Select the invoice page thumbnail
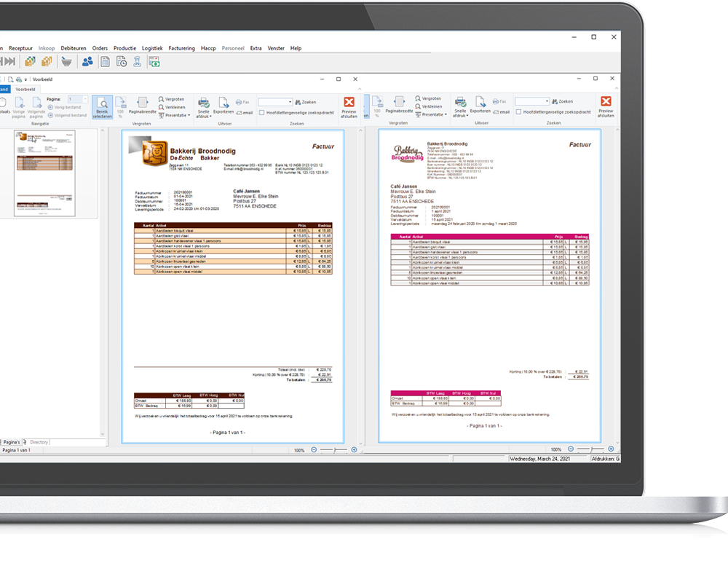728x563 pixels. tap(44, 173)
